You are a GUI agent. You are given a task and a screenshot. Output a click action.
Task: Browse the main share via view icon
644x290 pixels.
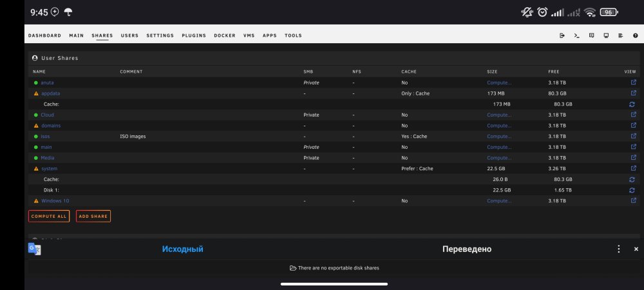pyautogui.click(x=633, y=147)
